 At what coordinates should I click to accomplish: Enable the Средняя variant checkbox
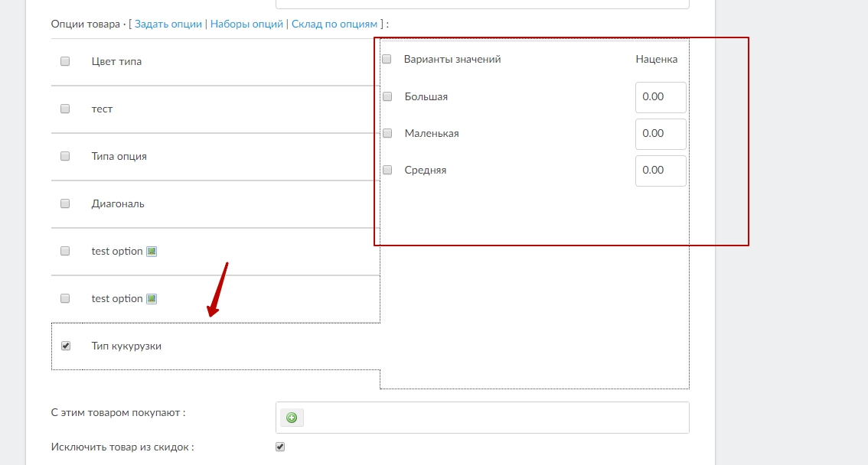[x=387, y=170]
